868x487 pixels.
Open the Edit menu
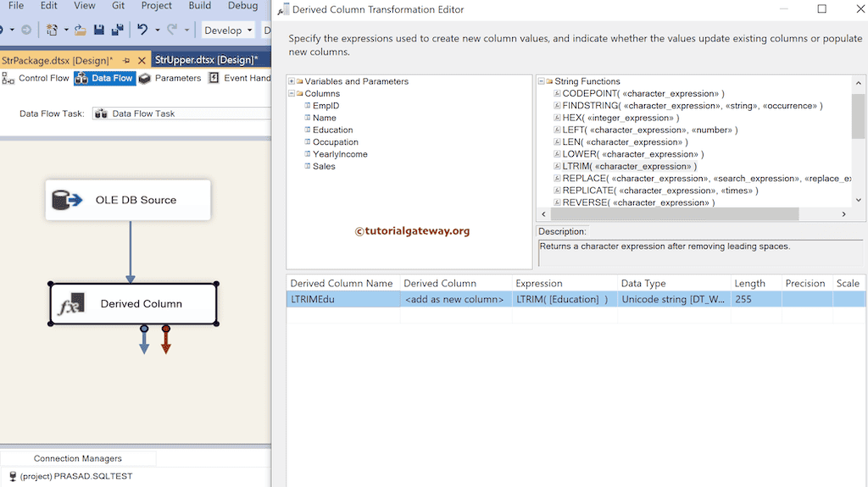[48, 6]
